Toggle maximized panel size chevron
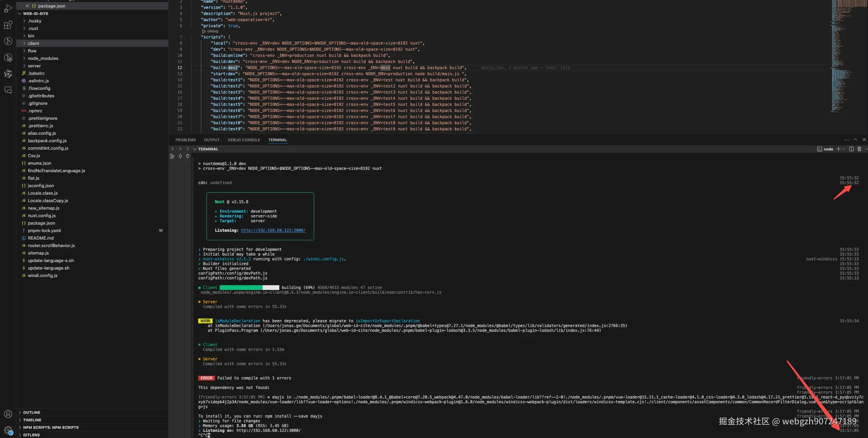The width and height of the screenshot is (868, 438). [855, 140]
